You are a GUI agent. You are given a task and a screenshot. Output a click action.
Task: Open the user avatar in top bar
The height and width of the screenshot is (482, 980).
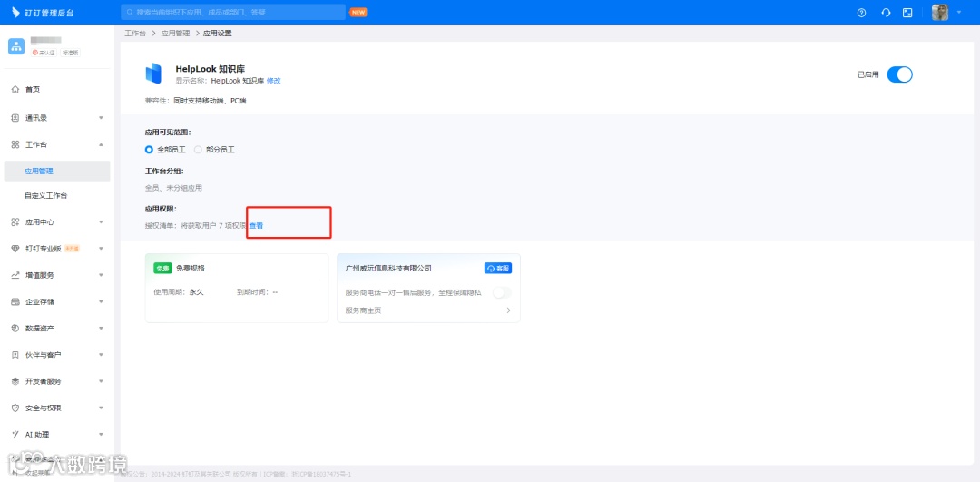[939, 12]
